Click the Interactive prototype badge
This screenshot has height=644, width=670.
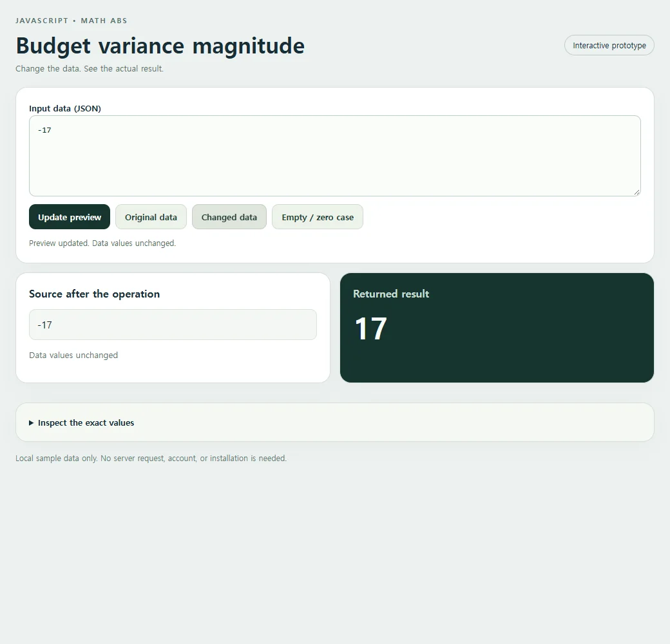pos(609,45)
